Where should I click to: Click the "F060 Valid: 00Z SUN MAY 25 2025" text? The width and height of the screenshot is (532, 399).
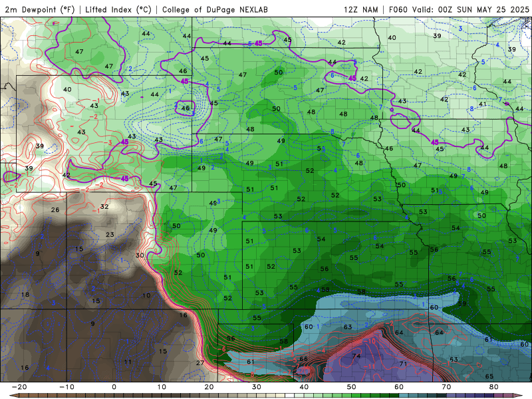point(459,9)
